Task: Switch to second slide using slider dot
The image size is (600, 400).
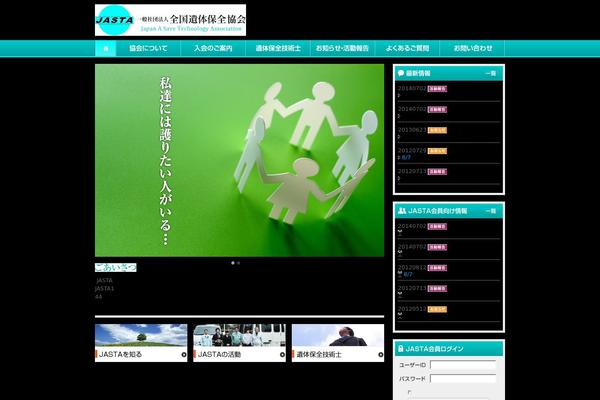Action: point(238,263)
